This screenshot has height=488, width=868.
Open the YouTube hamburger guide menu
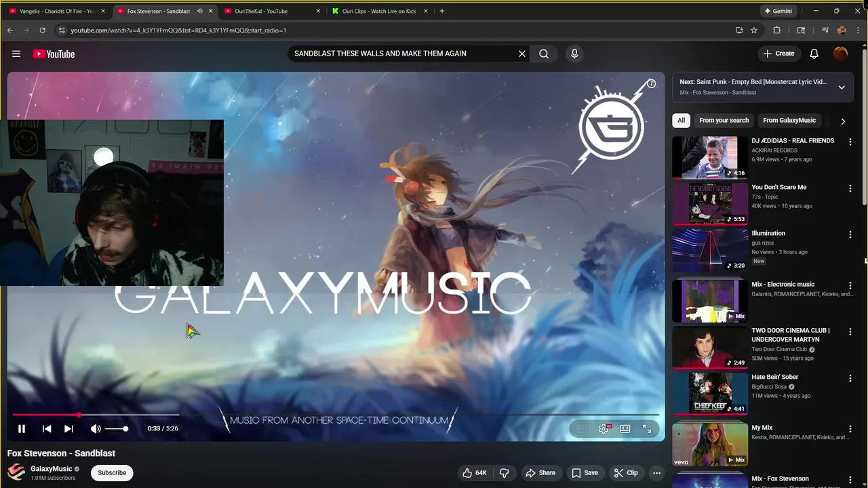tap(16, 54)
